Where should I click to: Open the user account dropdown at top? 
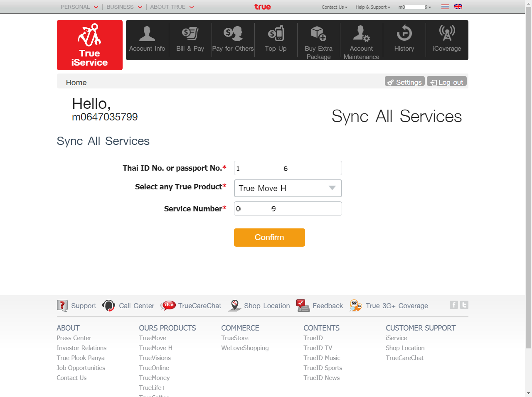click(x=415, y=7)
